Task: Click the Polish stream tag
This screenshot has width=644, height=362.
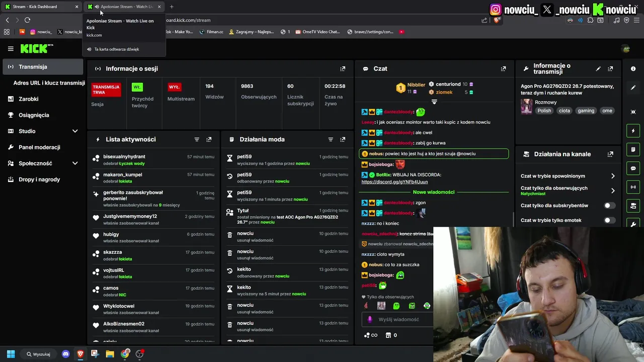Action: tap(544, 111)
